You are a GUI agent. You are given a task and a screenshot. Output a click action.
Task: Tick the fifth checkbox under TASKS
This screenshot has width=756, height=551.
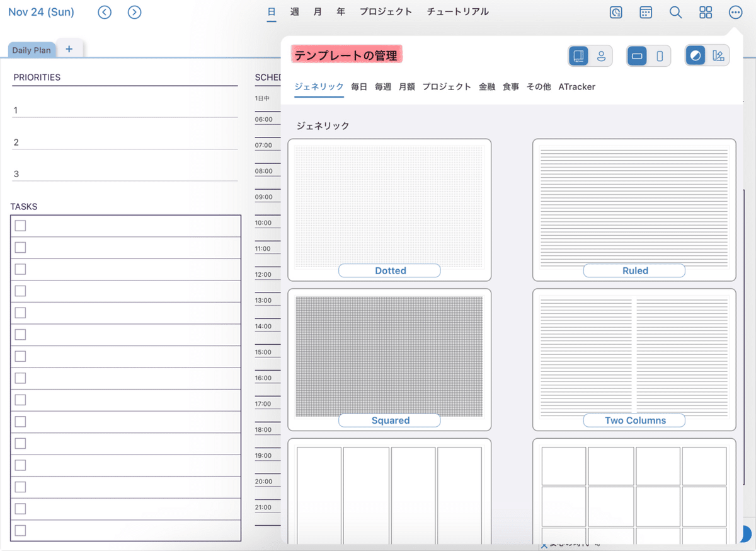(20, 313)
